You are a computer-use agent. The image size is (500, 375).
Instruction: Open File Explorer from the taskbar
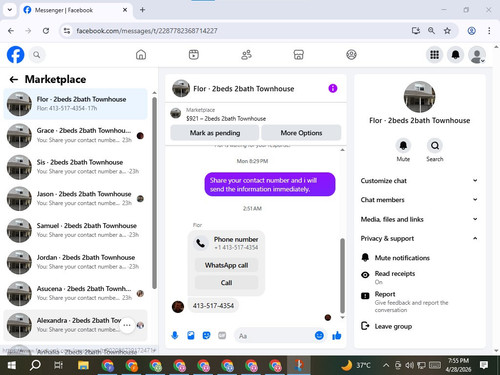(x=83, y=365)
